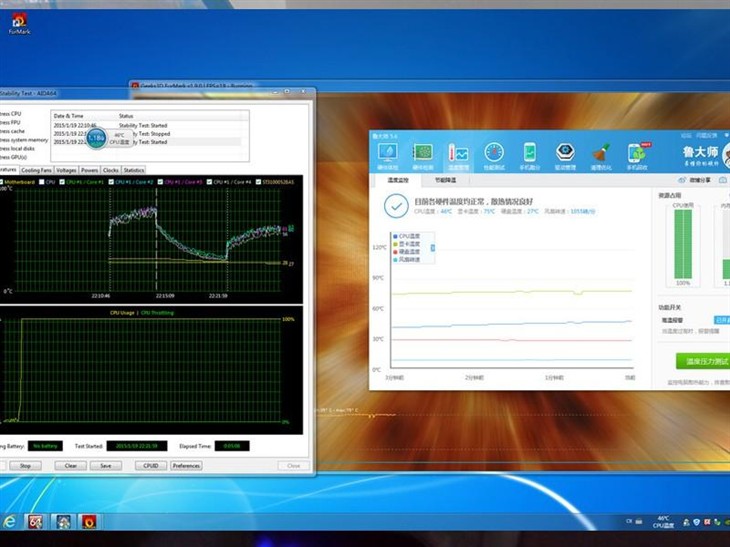Open hardware detection circuit board icon

pyautogui.click(x=423, y=156)
